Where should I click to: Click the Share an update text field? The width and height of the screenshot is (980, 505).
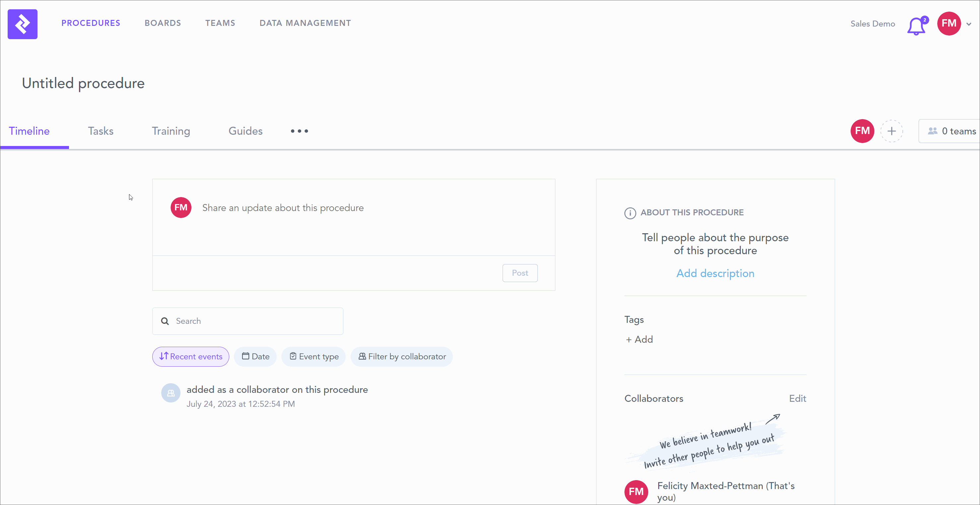[283, 208]
